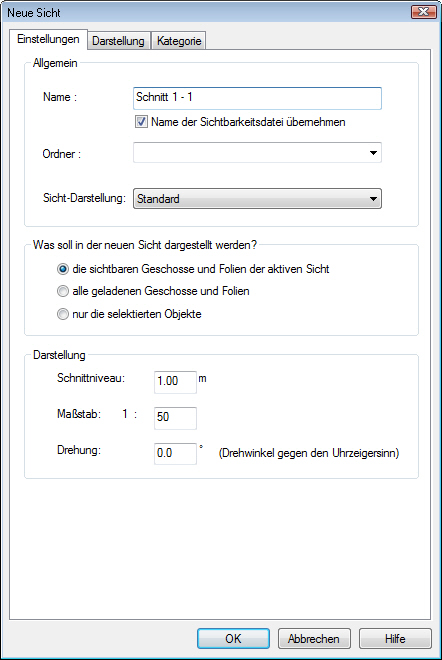Close the Neue Sicht dialog window
The width and height of the screenshot is (442, 660).
tap(423, 12)
